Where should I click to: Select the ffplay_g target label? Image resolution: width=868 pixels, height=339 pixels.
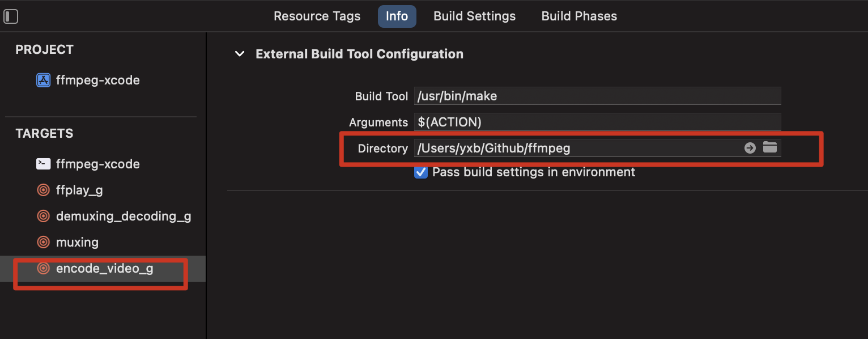[x=79, y=190]
